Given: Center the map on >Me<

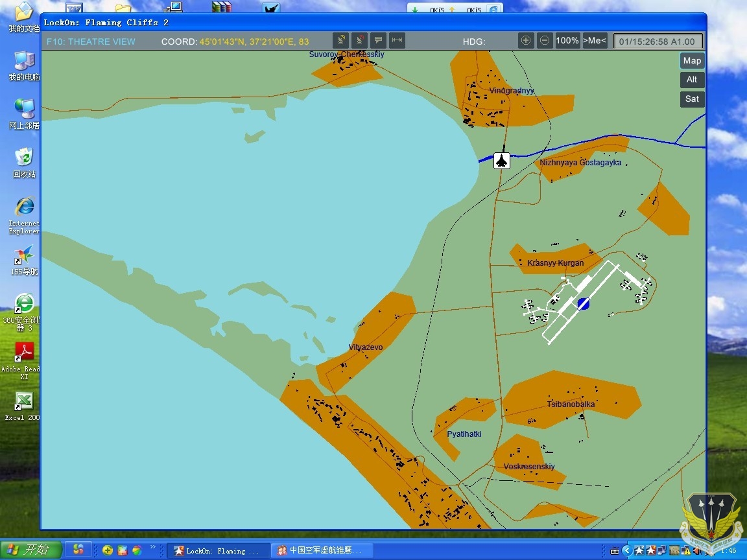Looking at the screenshot, I should click(595, 40).
